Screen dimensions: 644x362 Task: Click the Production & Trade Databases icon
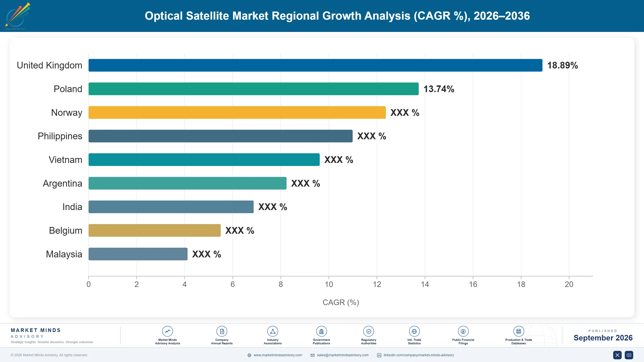tap(518, 331)
